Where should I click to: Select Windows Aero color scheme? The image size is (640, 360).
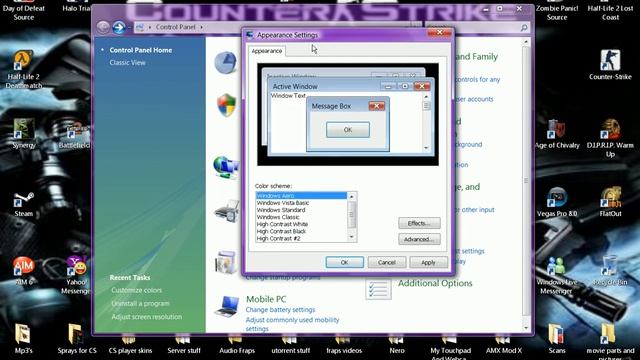[x=301, y=196]
